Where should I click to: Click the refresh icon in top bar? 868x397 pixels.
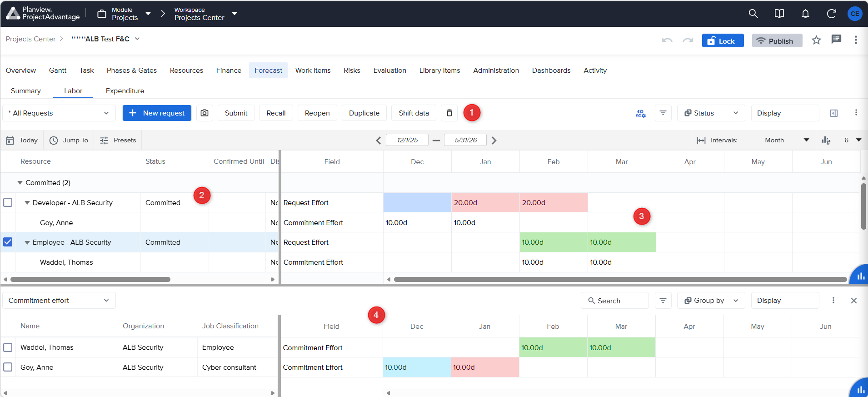pyautogui.click(x=831, y=14)
